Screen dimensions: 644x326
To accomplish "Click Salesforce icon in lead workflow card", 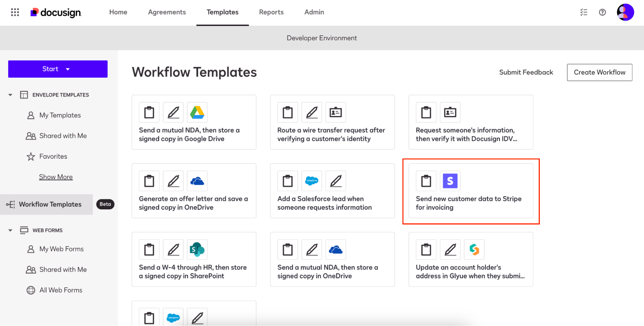I will (x=312, y=181).
